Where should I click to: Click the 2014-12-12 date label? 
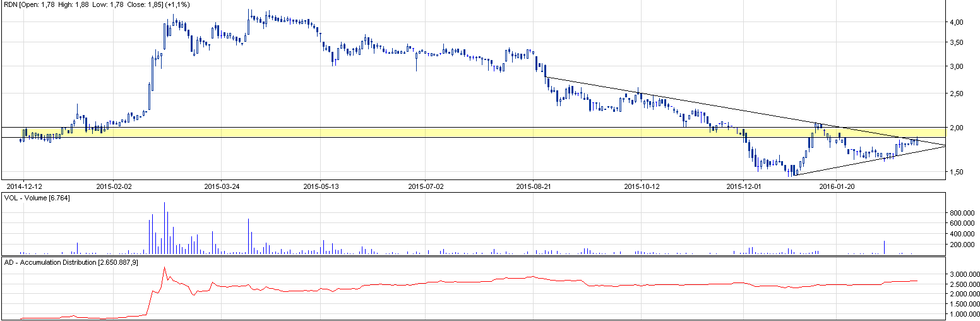pyautogui.click(x=24, y=186)
